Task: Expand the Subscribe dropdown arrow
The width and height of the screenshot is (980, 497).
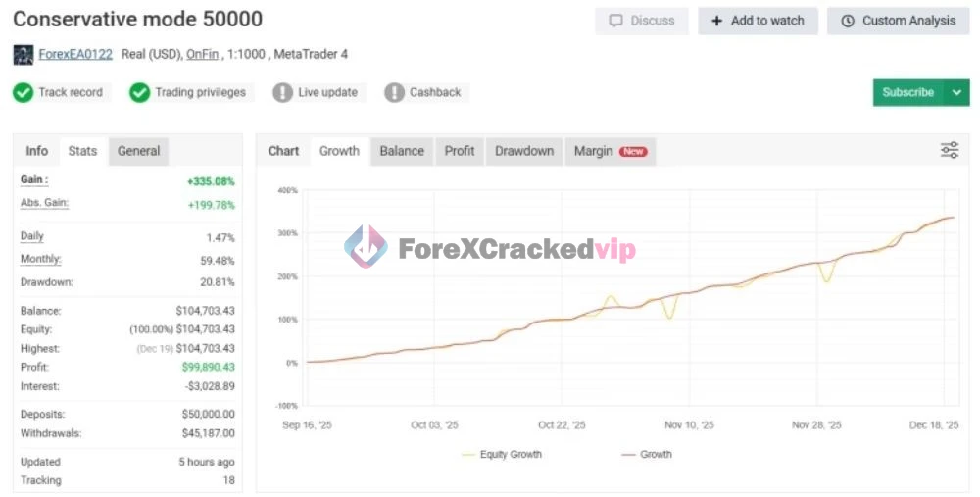Action: [x=956, y=92]
